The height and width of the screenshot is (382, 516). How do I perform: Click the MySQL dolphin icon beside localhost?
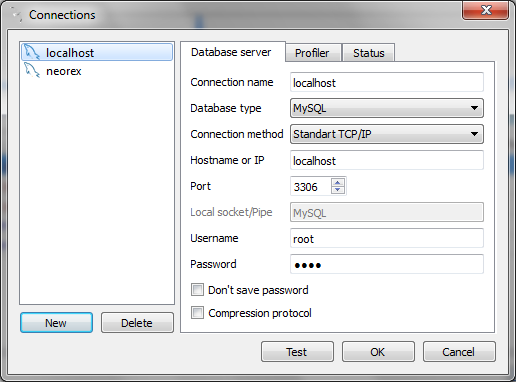(32, 52)
